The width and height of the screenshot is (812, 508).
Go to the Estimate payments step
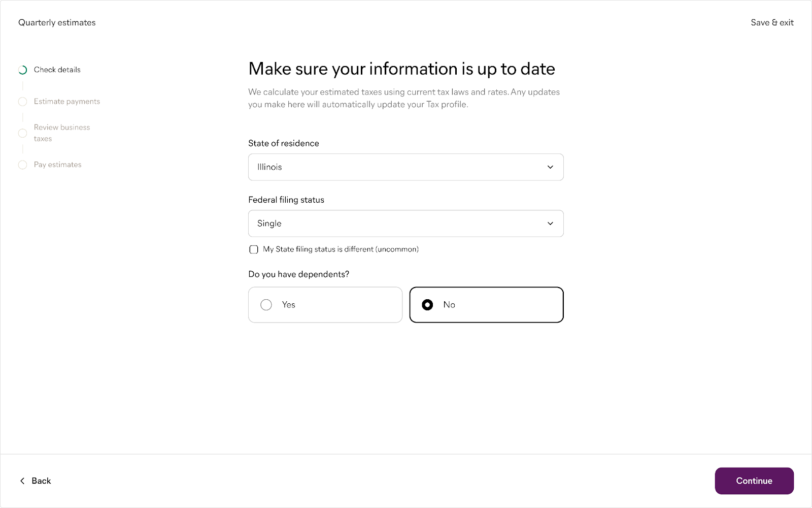[67, 102]
